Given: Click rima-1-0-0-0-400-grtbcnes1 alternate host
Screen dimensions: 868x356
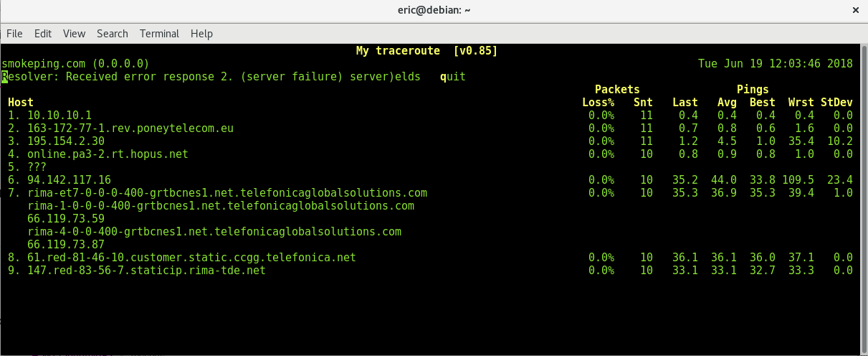Looking at the screenshot, I should coord(221,206).
